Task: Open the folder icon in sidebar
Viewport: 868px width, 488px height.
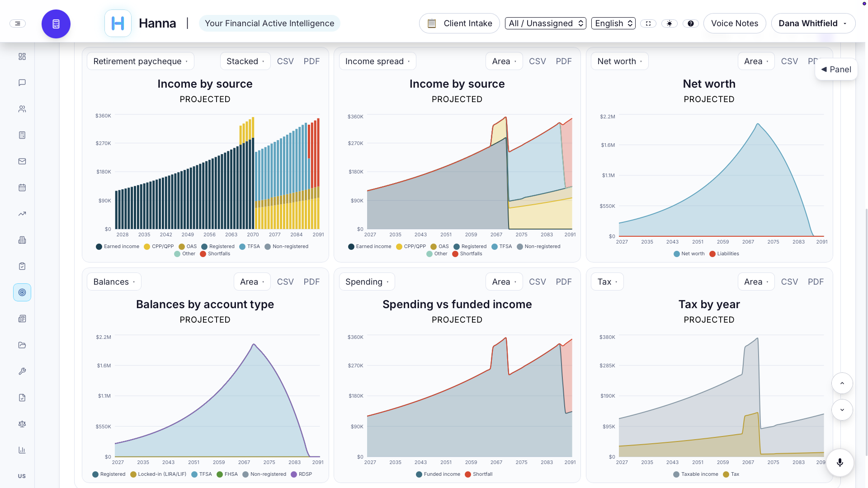Action: [22, 345]
